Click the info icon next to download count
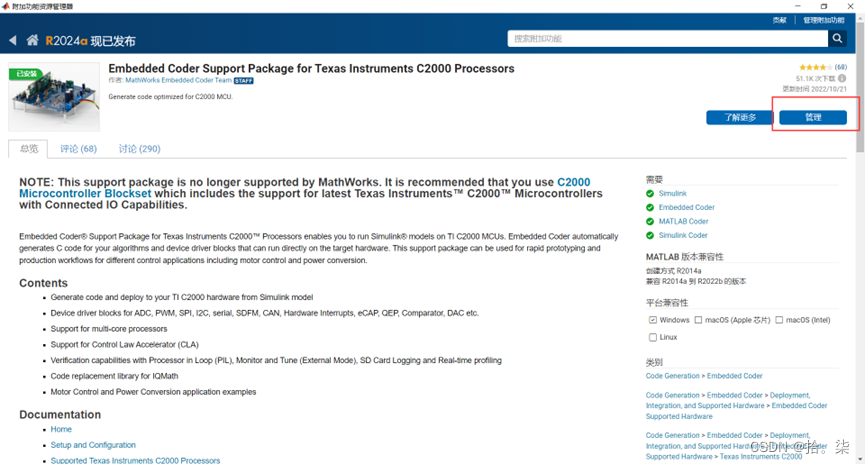The height and width of the screenshot is (464, 865). point(842,78)
